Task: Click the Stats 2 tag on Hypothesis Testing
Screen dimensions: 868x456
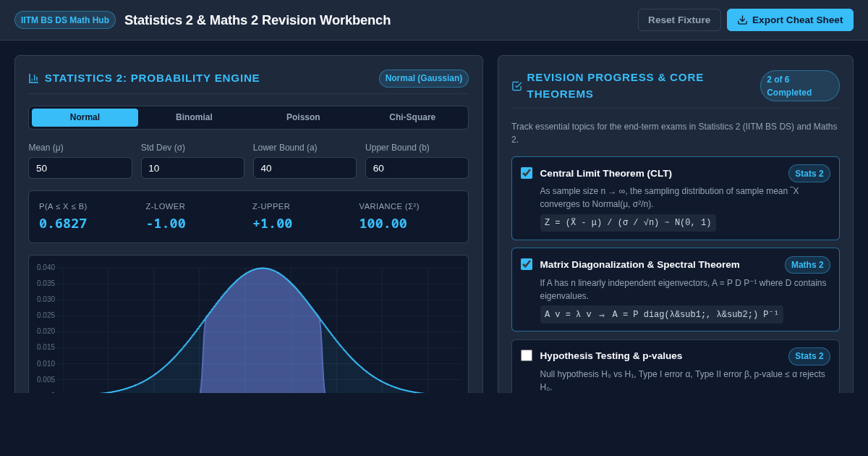Action: pos(809,356)
